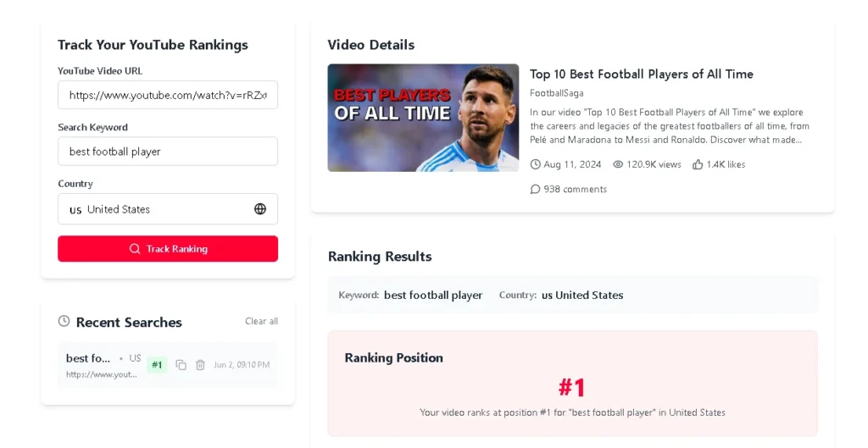Image resolution: width=868 pixels, height=448 pixels.
Task: Clear all recent searches
Action: coord(261,321)
